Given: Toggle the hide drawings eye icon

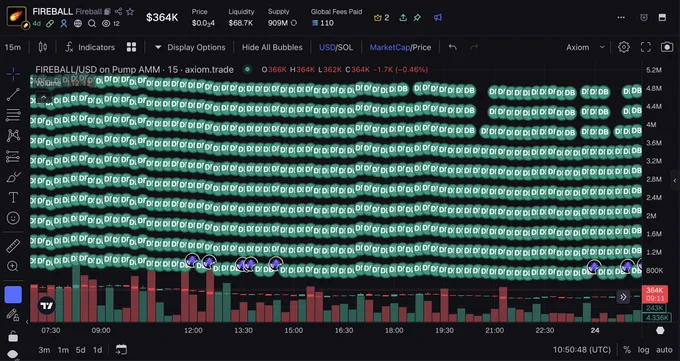Looking at the screenshot, I should (x=13, y=354).
